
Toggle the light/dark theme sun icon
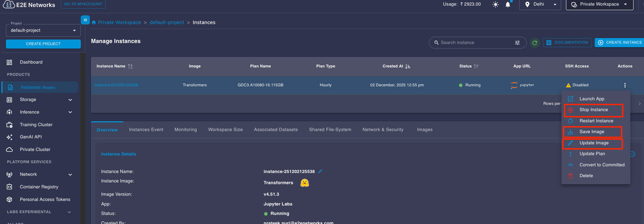[x=495, y=5]
